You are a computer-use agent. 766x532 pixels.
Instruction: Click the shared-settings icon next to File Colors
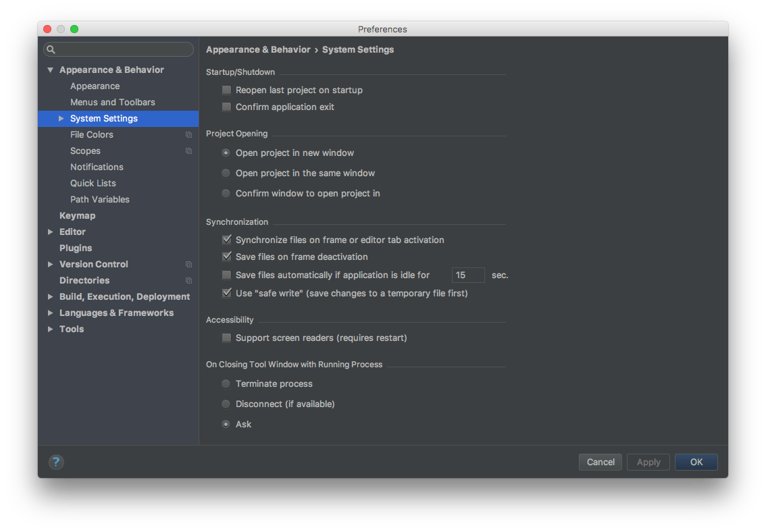point(188,134)
